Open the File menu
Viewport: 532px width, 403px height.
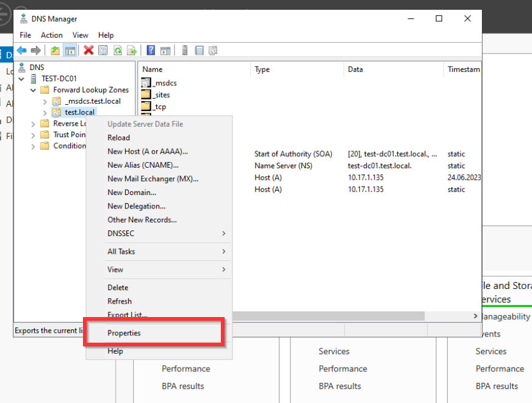[25, 35]
